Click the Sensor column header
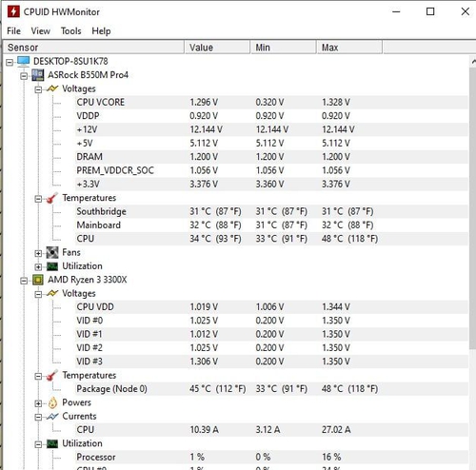The width and height of the screenshot is (476, 470). 93,48
